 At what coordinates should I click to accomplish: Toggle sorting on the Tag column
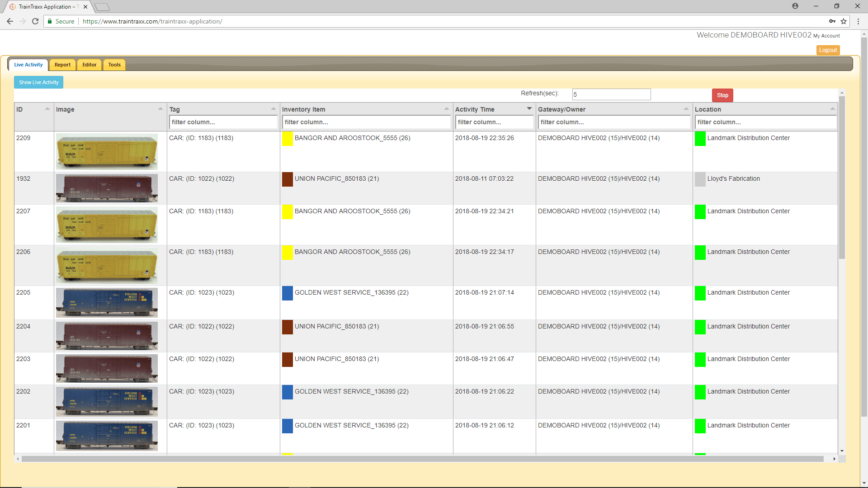[274, 108]
